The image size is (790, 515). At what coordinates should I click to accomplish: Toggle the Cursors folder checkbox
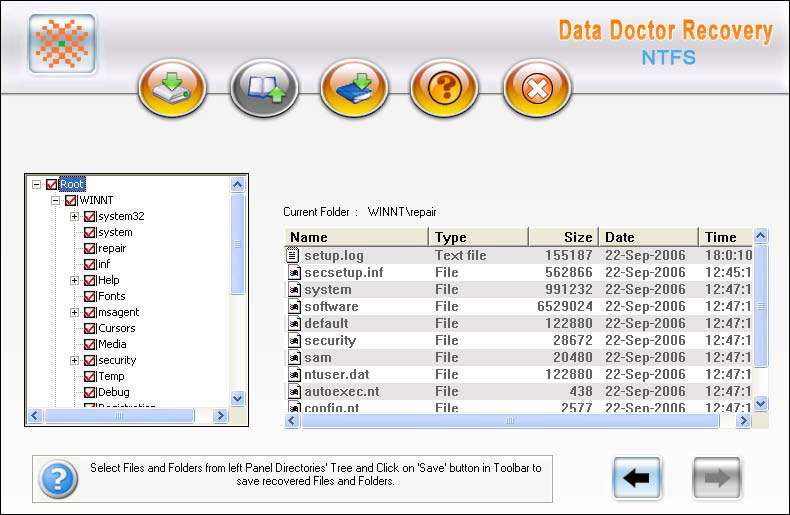(x=90, y=329)
